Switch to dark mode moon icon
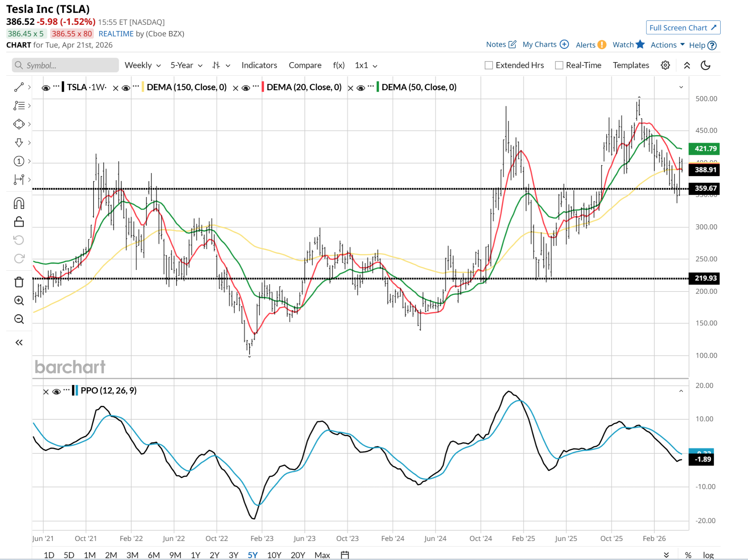 [x=705, y=65]
